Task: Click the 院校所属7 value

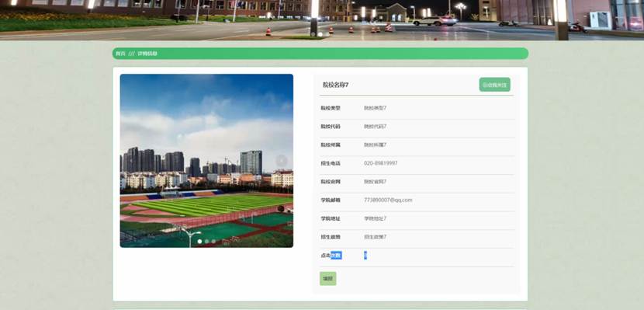Action: 375,145
